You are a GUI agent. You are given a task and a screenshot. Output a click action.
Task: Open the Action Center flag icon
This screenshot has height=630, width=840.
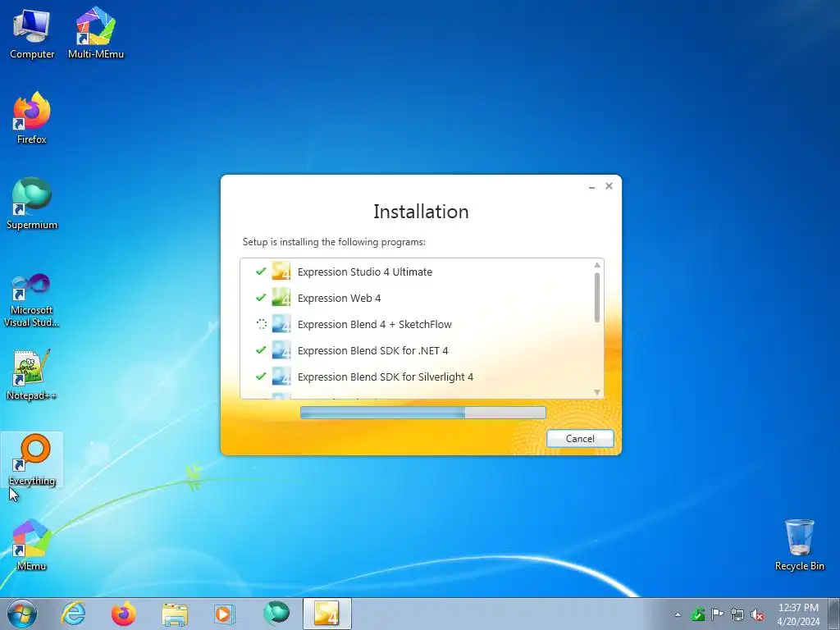point(717,614)
